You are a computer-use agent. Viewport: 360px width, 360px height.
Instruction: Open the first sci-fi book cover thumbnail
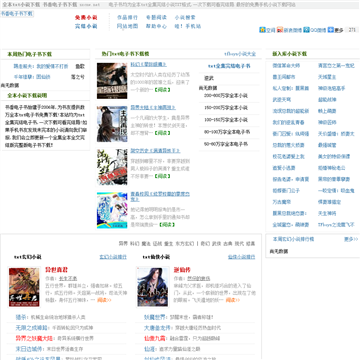112,81
